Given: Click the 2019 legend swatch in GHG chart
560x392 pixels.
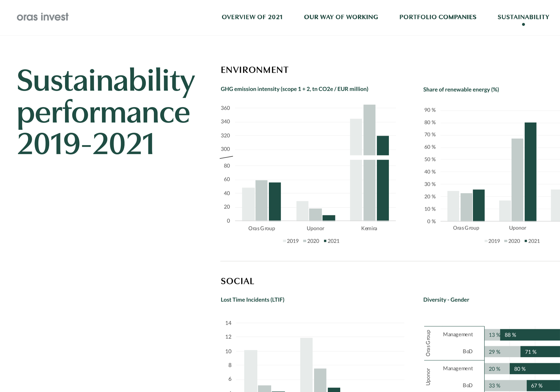Looking at the screenshot, I should (x=284, y=241).
